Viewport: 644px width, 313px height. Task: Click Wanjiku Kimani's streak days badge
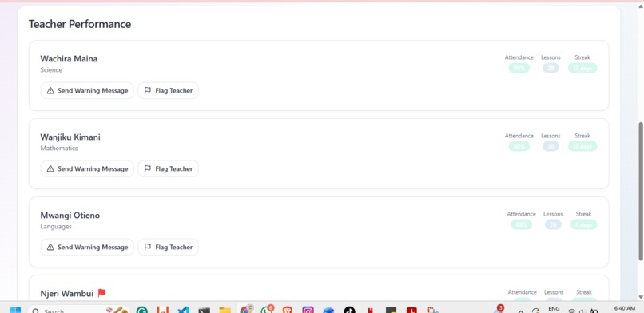coord(582,146)
